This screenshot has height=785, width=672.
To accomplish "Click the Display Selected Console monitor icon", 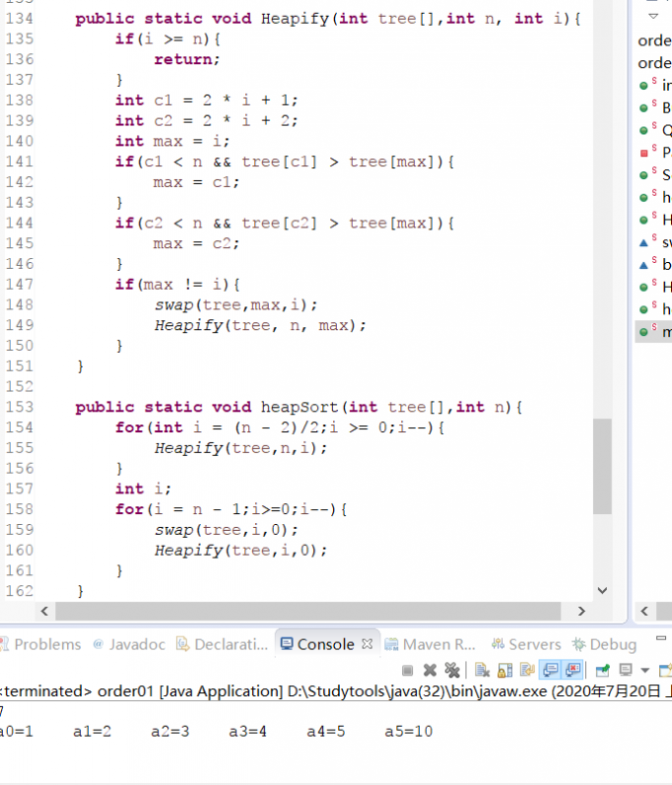I will [626, 670].
